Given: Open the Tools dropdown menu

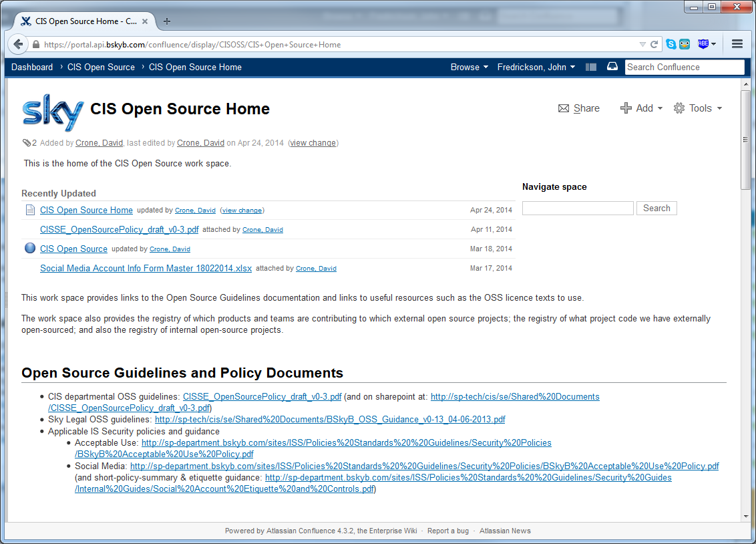Looking at the screenshot, I should [x=698, y=108].
